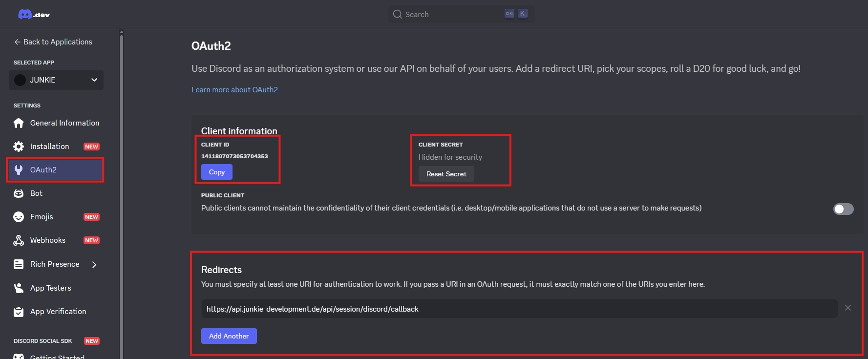This screenshot has width=868, height=359.
Task: Click the Discord dev logo
Action: tap(34, 15)
